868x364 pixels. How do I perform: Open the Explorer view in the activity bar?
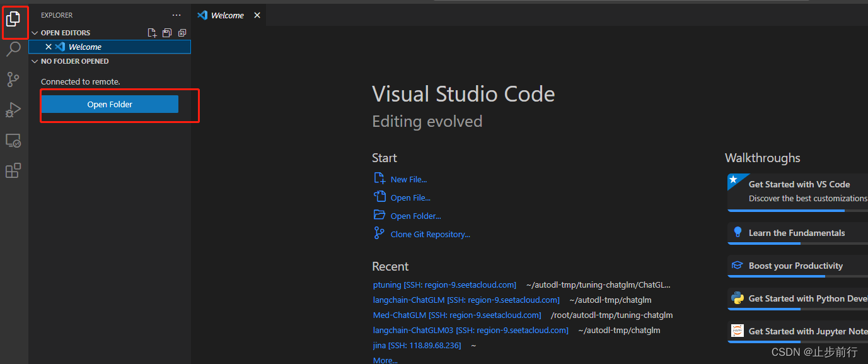click(13, 19)
